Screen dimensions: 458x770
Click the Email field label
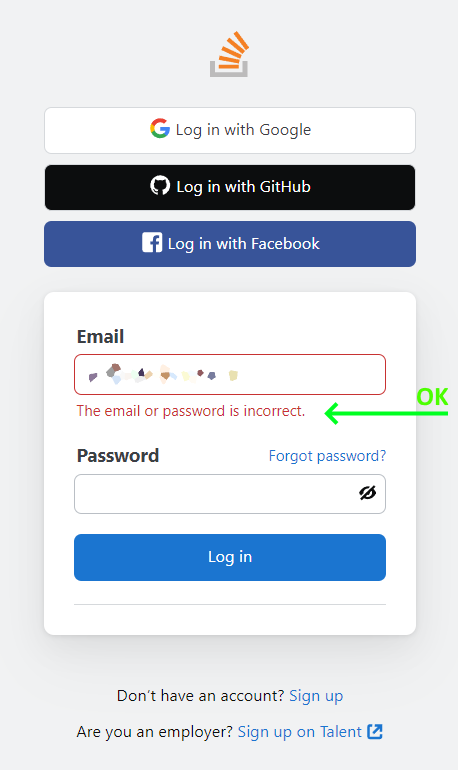pos(101,337)
